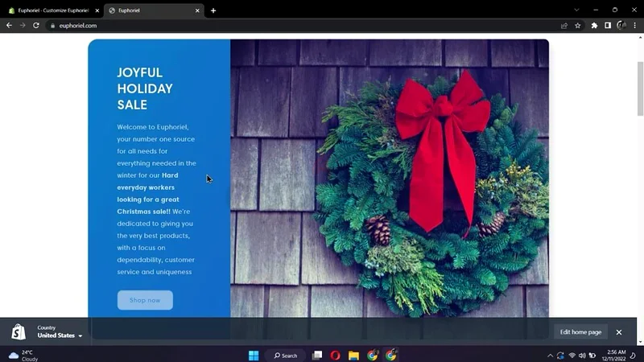Launch Opera from the taskbar
This screenshot has width=644, height=362.
point(335,356)
